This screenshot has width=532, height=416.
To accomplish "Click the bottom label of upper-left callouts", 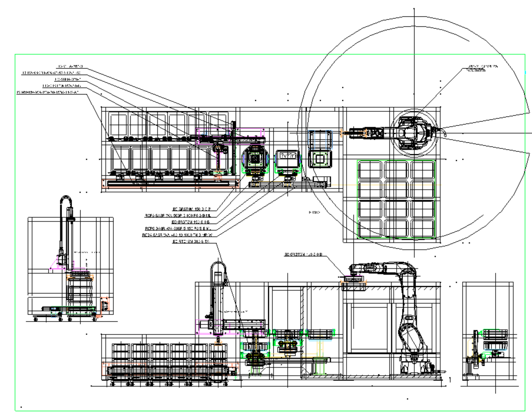I will point(48,92).
